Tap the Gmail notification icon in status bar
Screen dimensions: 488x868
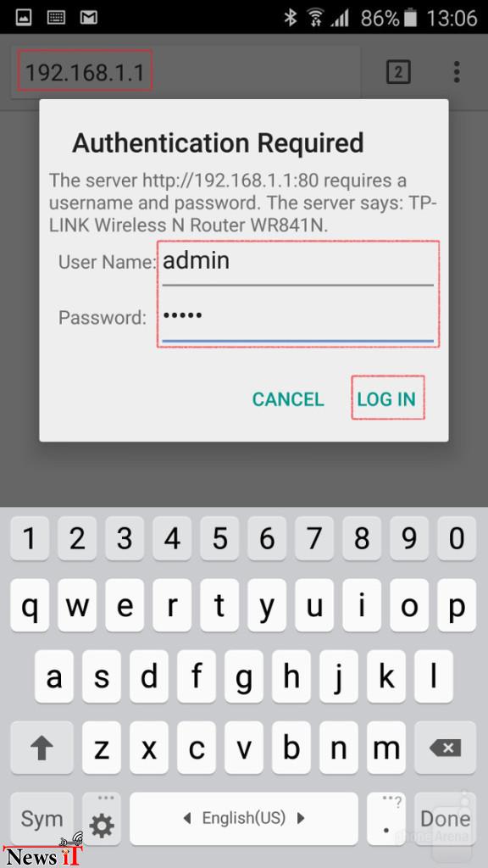coord(88,18)
